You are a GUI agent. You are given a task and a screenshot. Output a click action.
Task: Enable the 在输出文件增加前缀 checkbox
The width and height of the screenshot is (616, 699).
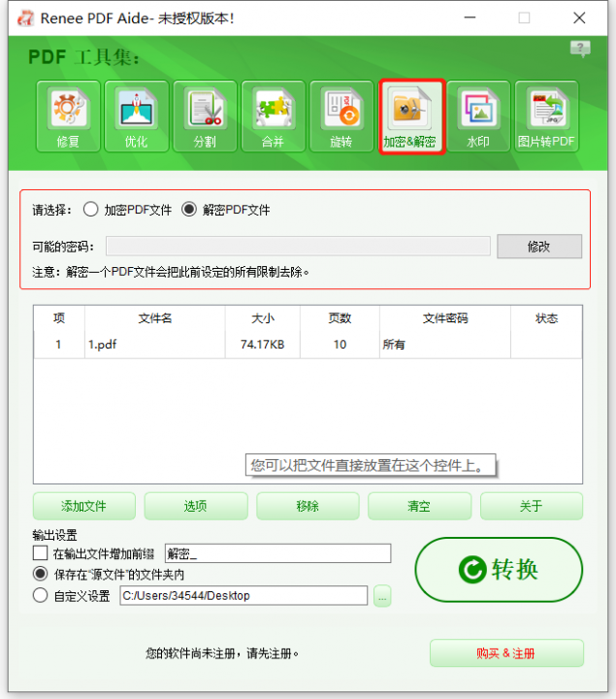pos(40,553)
